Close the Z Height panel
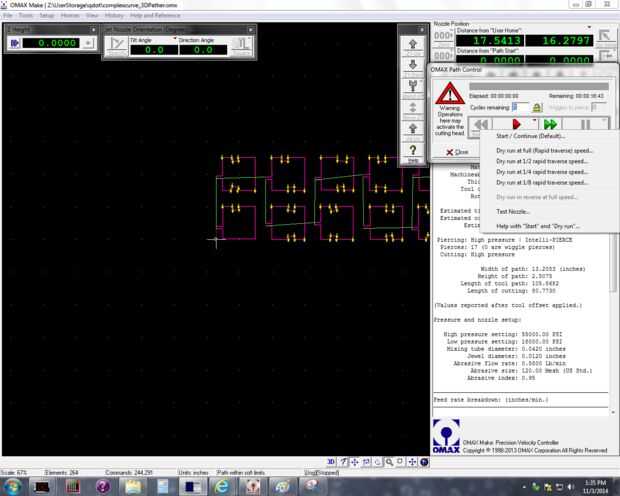 coord(93,30)
